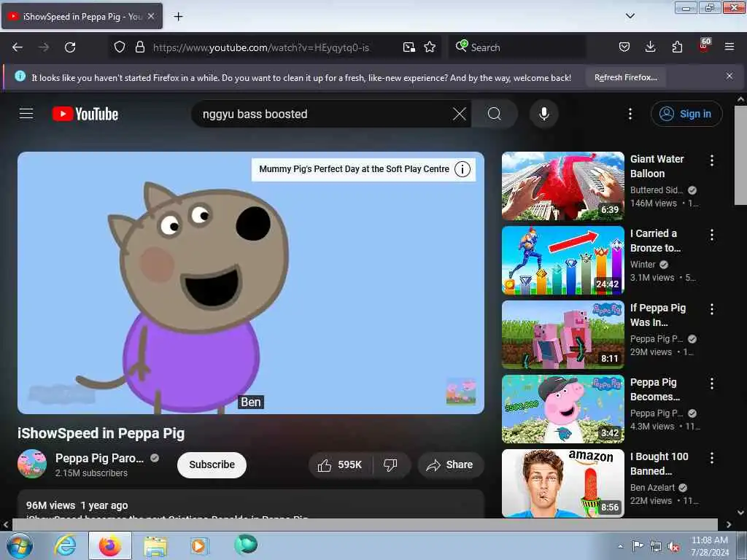747x560 pixels.
Task: Open the Windows Start menu
Action: (20, 545)
